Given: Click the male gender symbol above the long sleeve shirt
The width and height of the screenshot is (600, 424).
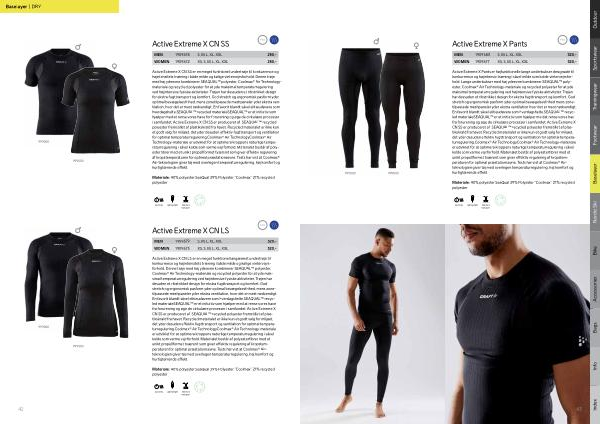Looking at the screenshot, I should click(x=78, y=230).
